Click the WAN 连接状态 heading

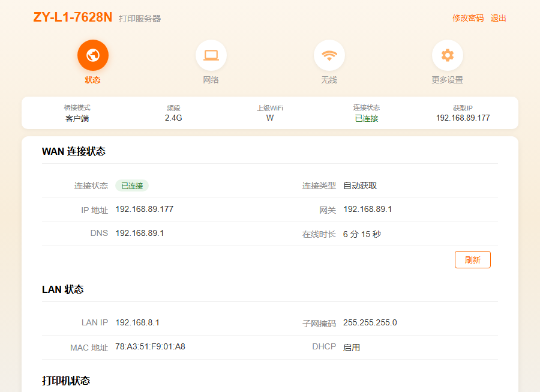pos(74,151)
